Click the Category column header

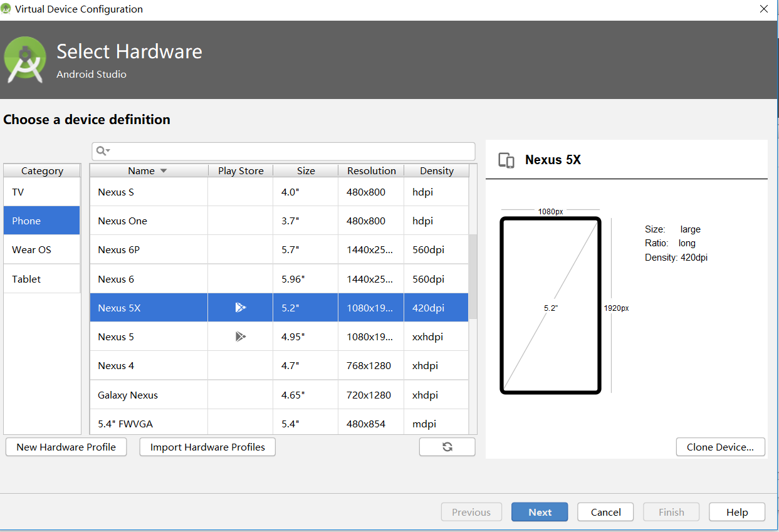coord(42,170)
